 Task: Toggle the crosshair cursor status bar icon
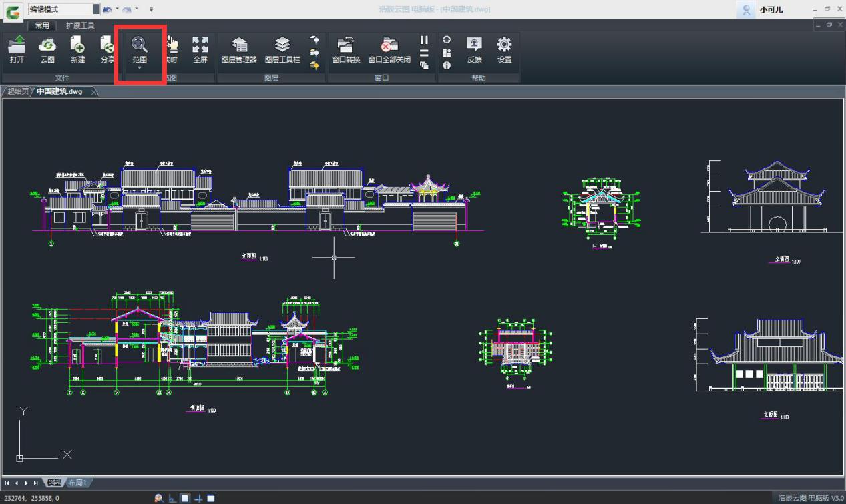198,498
